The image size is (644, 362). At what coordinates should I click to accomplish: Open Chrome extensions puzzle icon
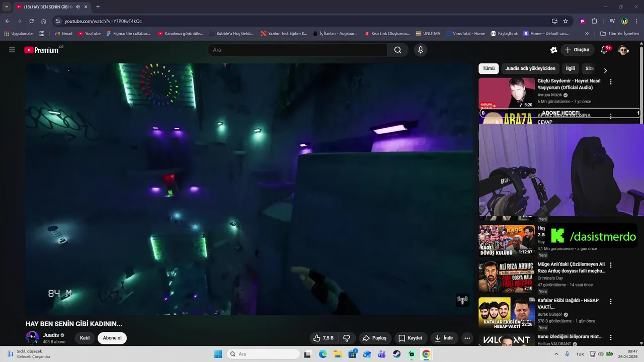[594, 21]
